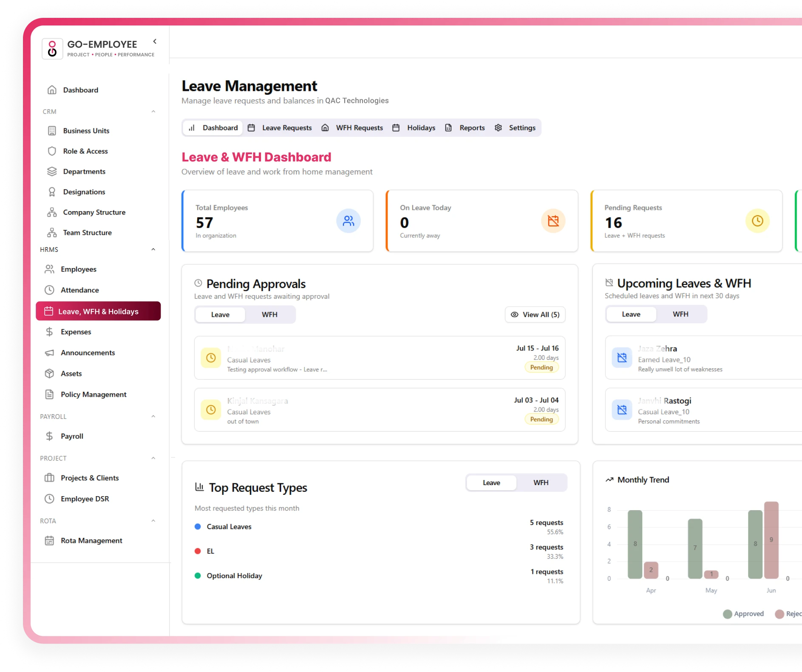Switch to the Settings tab
The height and width of the screenshot is (672, 802).
[x=515, y=128]
